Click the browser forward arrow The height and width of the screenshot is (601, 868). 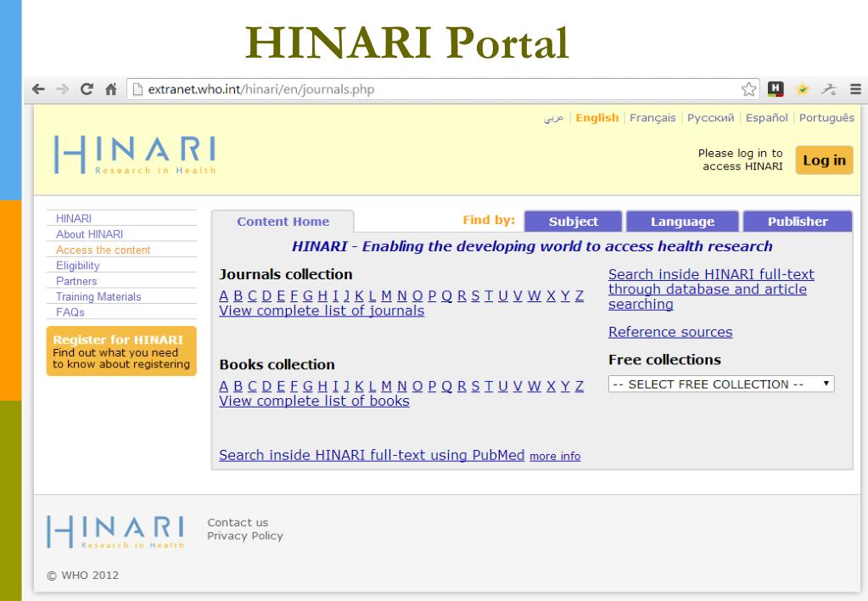coord(63,89)
